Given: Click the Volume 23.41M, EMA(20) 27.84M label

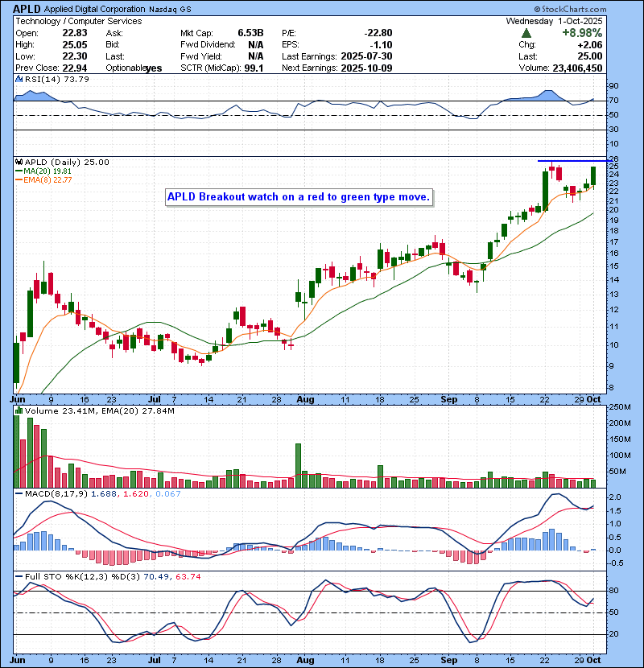Looking at the screenshot, I should [99, 411].
